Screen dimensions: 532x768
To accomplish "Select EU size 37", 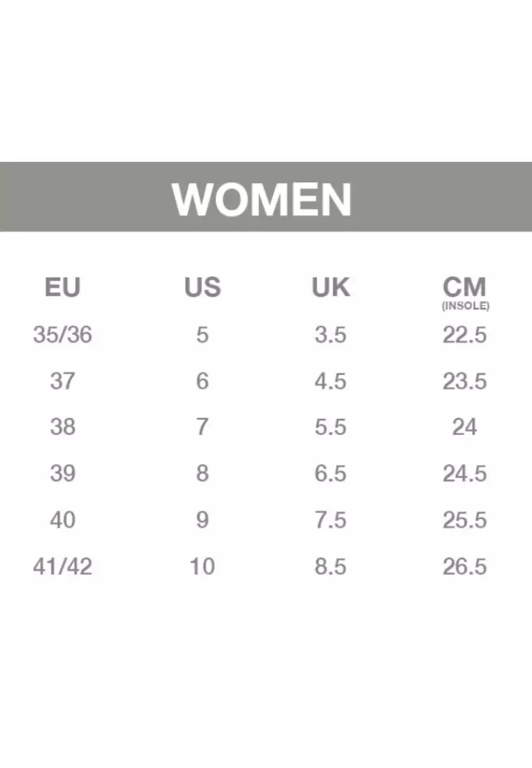I will point(63,381).
